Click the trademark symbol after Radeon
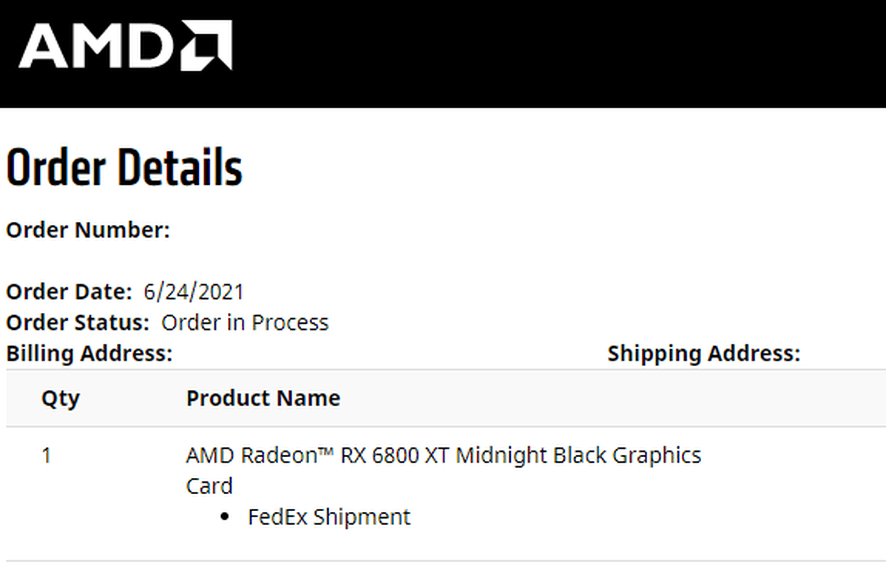The width and height of the screenshot is (886, 574). point(326,452)
